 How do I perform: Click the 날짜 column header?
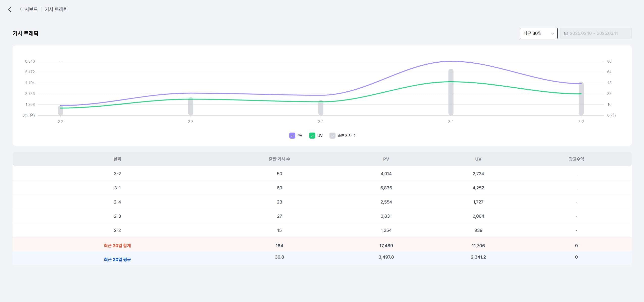click(x=117, y=159)
